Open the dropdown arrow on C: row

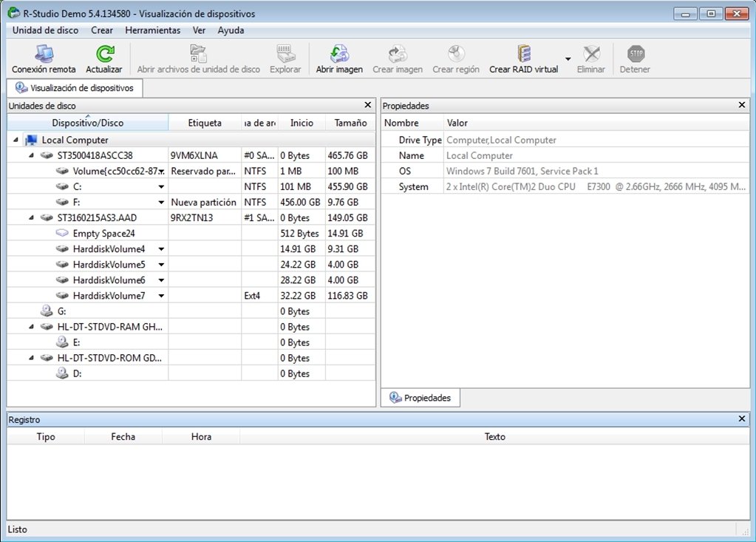click(162, 186)
